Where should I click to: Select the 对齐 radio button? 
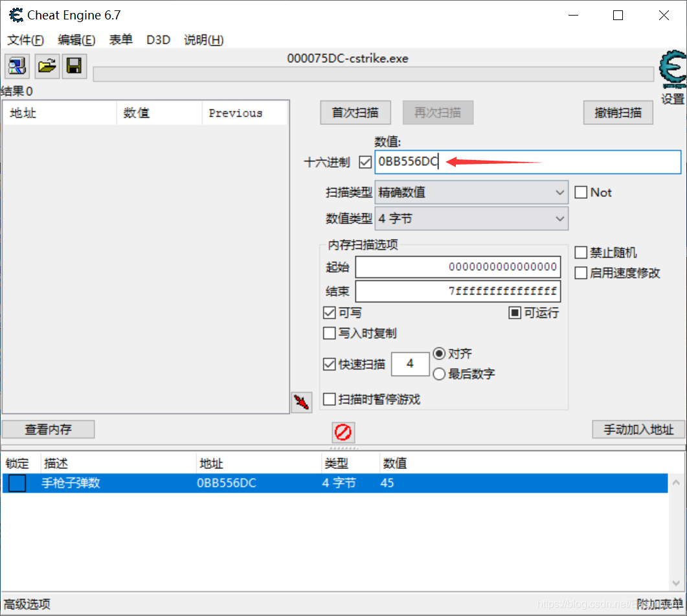[439, 354]
